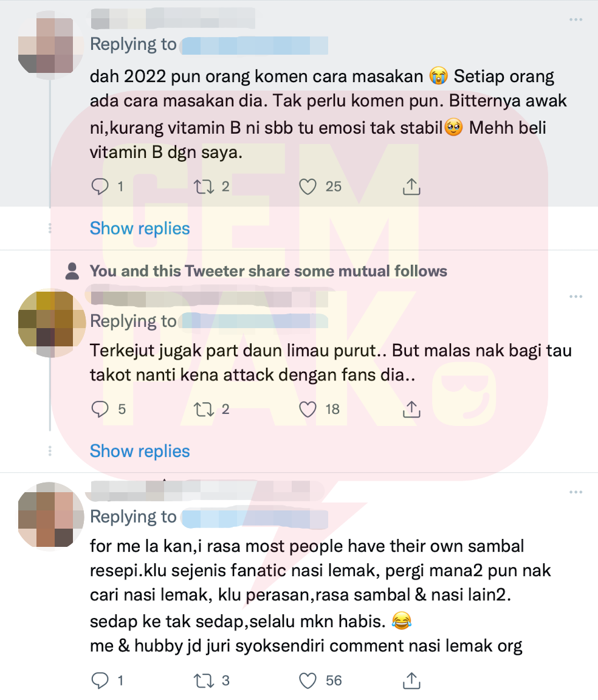
Task: Open the mentioned user after Replying to in first tweet
Action: [x=254, y=46]
